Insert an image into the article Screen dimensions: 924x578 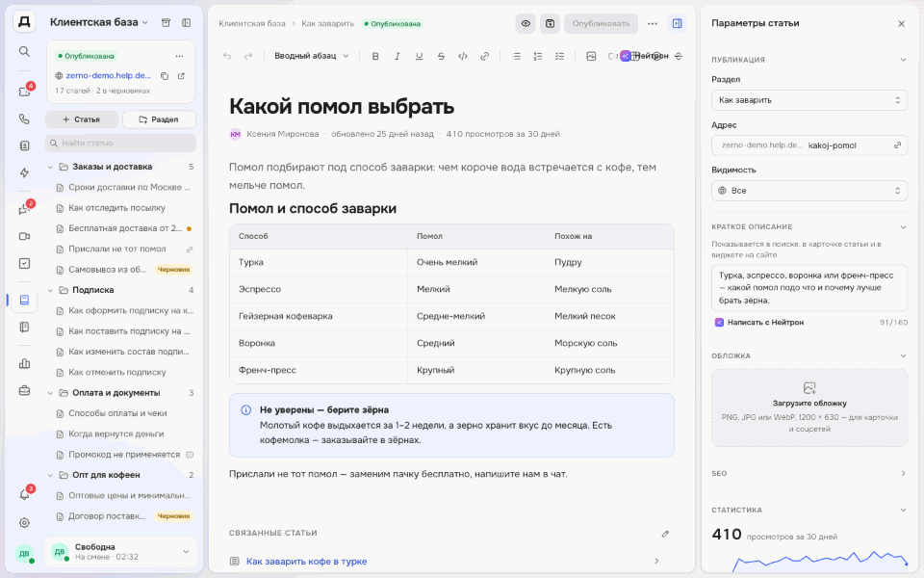[x=591, y=56]
